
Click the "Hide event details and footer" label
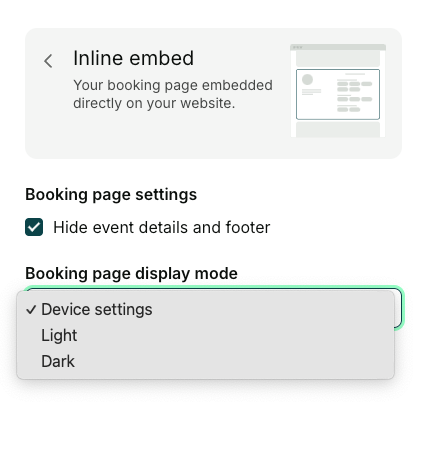click(x=162, y=227)
